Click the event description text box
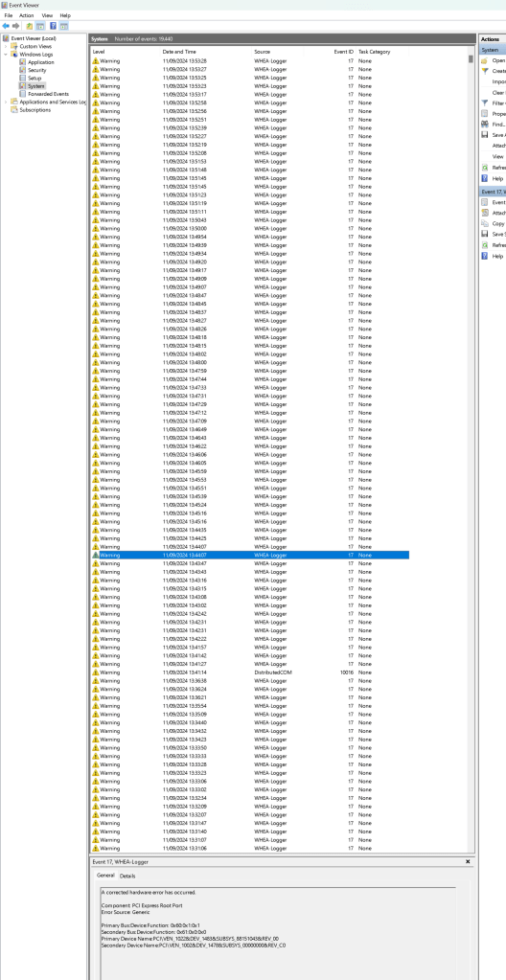This screenshot has height=980, width=506. tap(278, 933)
